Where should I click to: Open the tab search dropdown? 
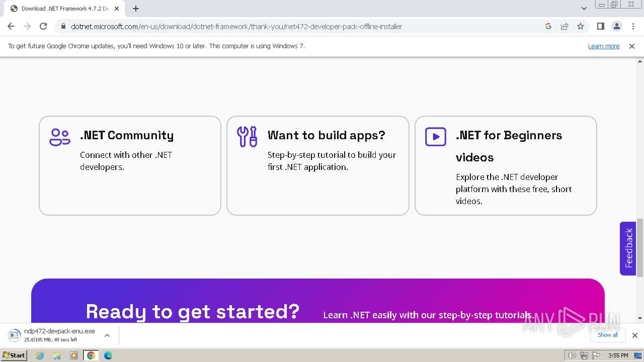point(584,9)
